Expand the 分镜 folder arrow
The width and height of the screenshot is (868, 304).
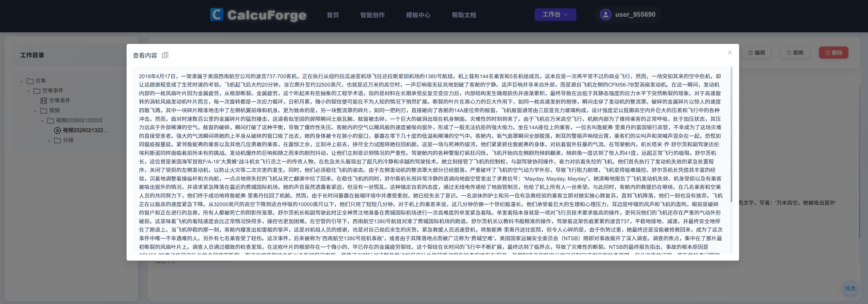49,141
